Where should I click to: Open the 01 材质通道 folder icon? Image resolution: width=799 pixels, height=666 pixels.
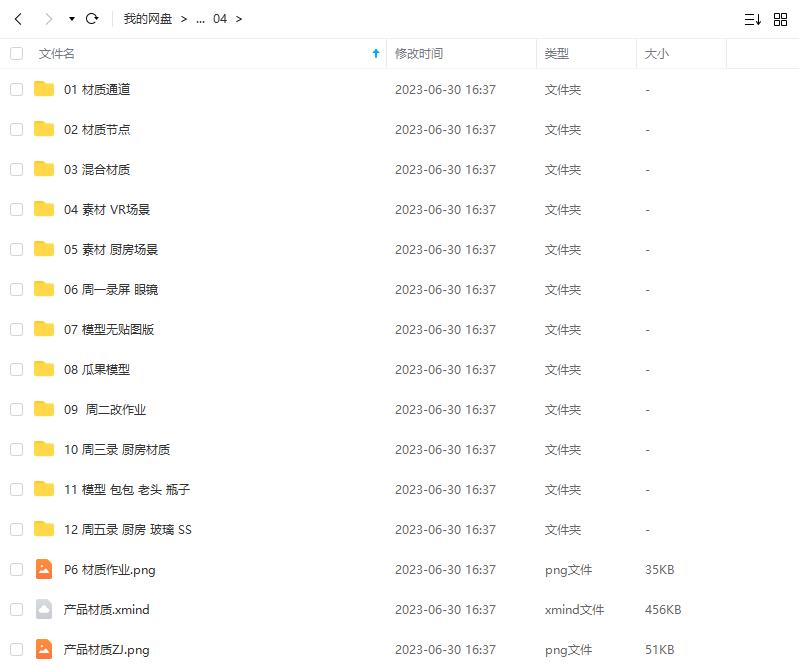(44, 89)
